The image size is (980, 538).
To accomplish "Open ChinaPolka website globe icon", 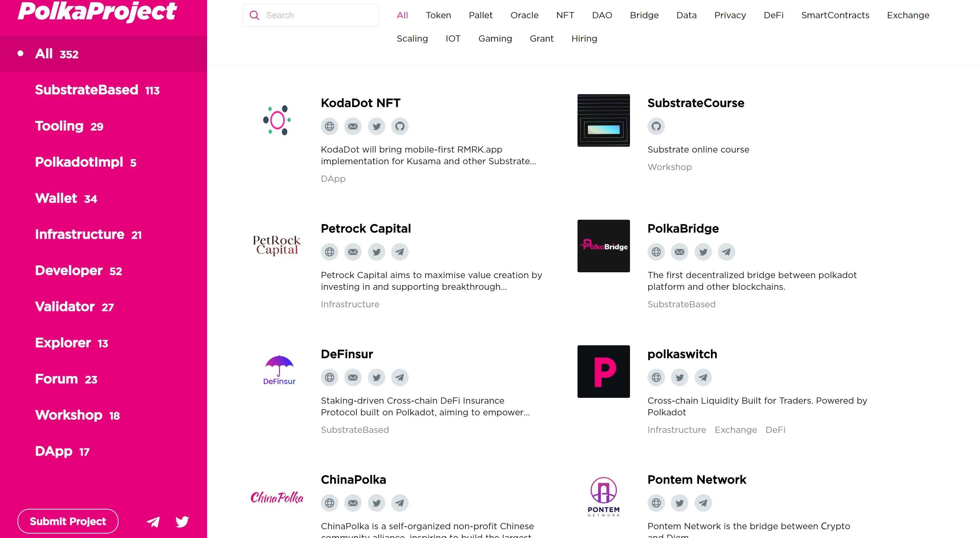I will [330, 503].
